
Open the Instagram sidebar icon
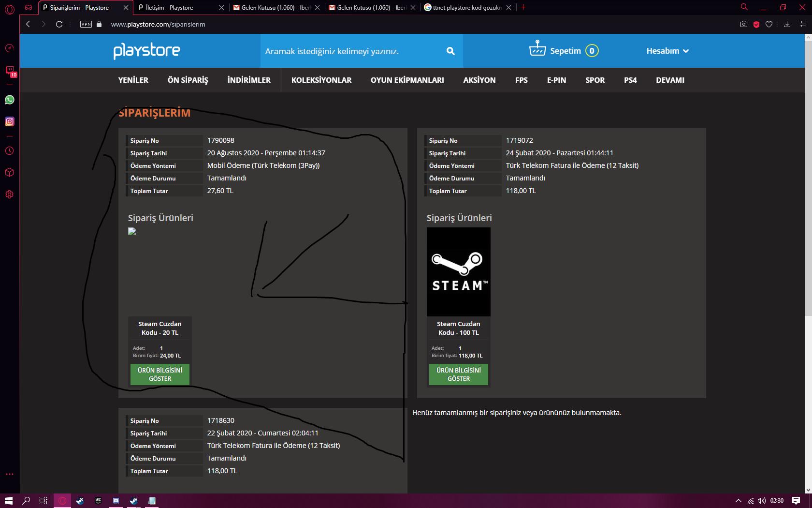[x=10, y=121]
